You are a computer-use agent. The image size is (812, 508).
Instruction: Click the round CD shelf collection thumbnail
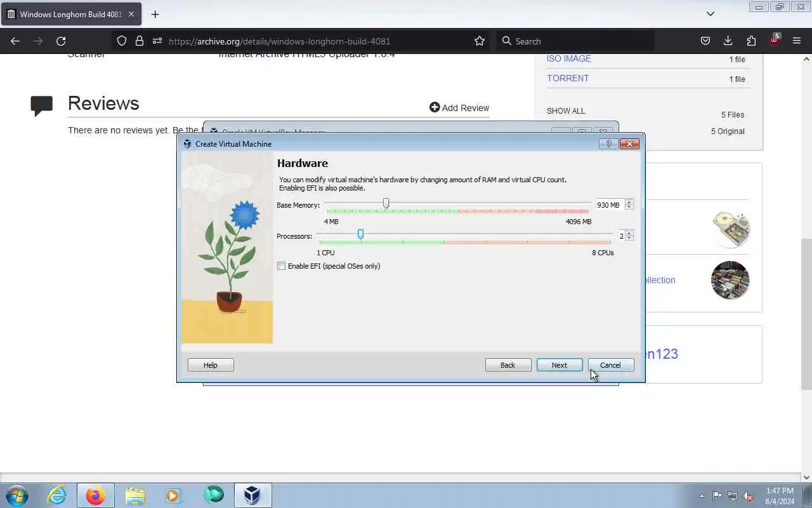(730, 280)
